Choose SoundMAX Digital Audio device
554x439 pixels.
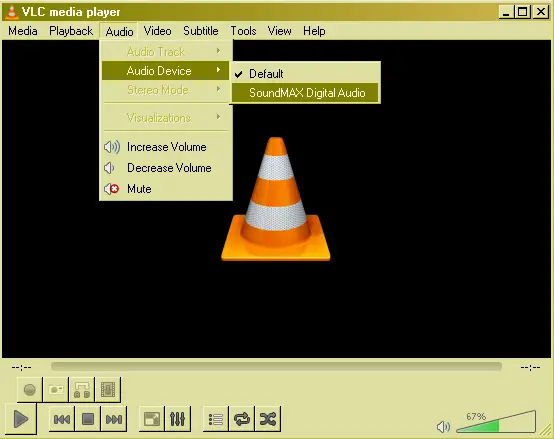306,93
